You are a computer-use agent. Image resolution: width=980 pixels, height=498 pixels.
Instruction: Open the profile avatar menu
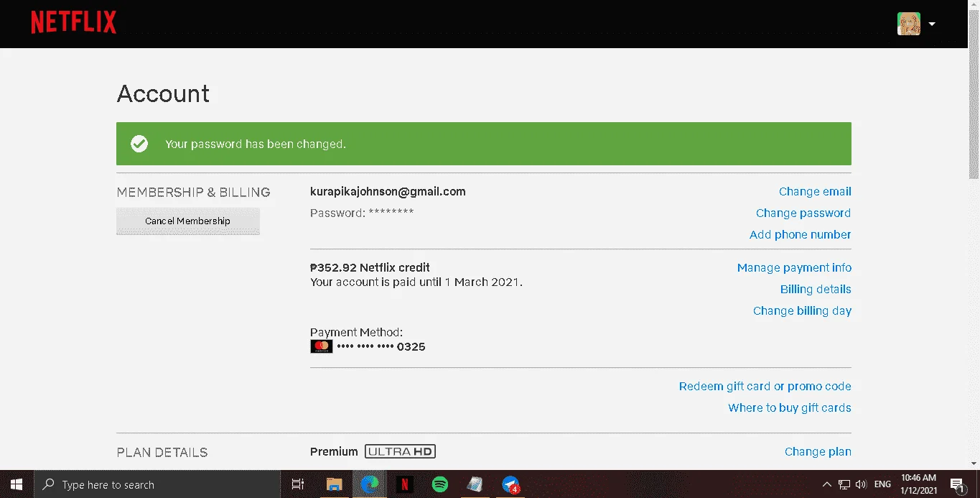coord(909,24)
